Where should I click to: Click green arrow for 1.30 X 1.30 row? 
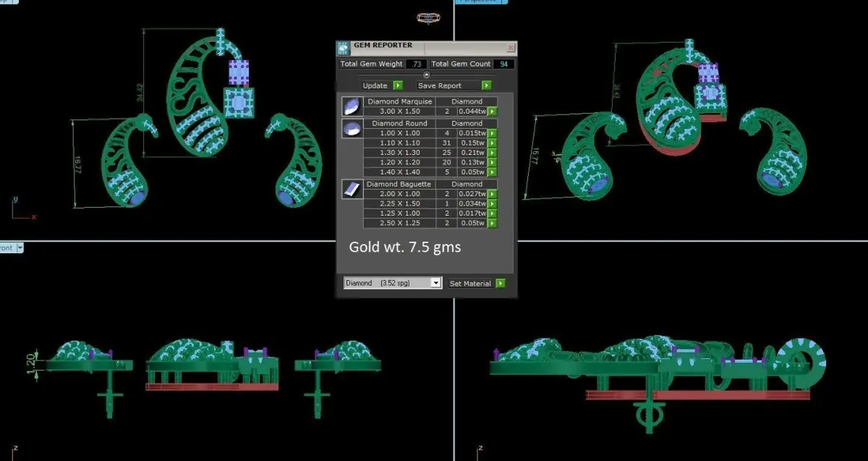pyautogui.click(x=493, y=153)
